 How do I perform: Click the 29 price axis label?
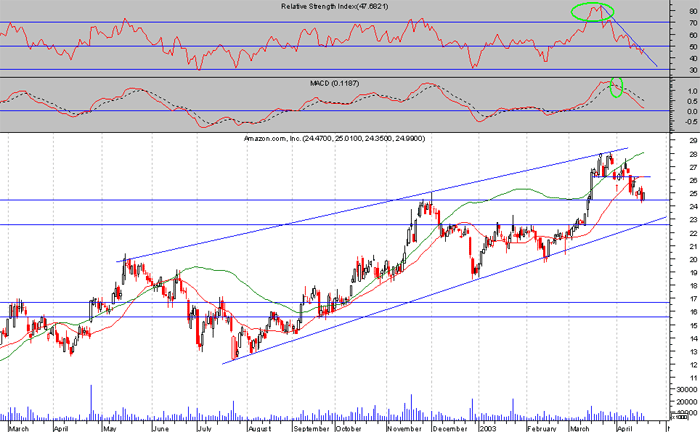(693, 141)
